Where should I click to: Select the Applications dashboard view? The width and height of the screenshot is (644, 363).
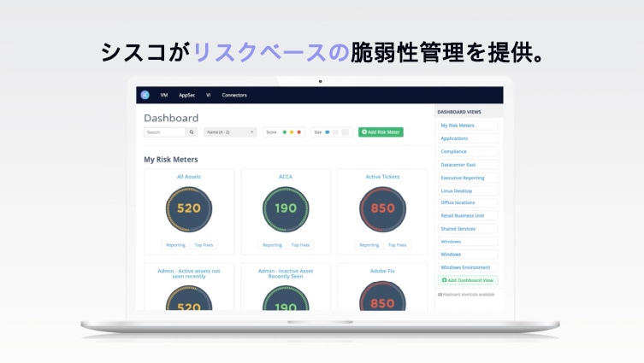point(468,138)
